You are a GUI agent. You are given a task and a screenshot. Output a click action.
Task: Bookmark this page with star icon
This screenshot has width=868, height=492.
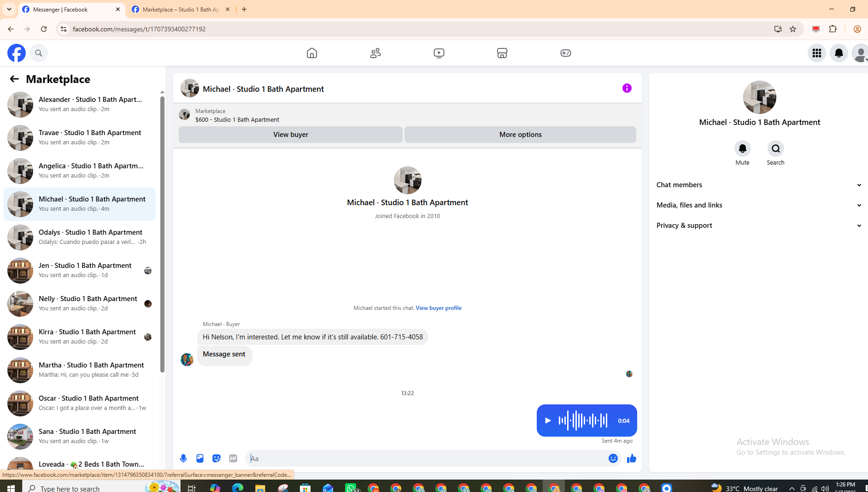(x=793, y=29)
